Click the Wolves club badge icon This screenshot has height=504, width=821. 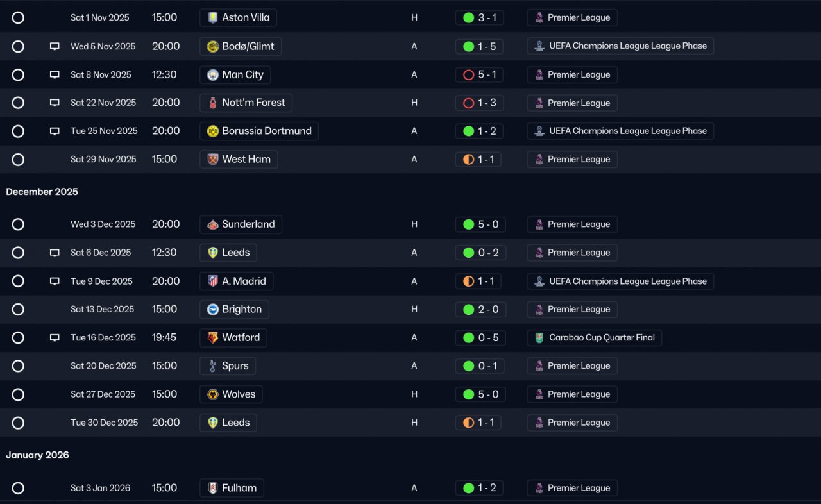(x=213, y=394)
